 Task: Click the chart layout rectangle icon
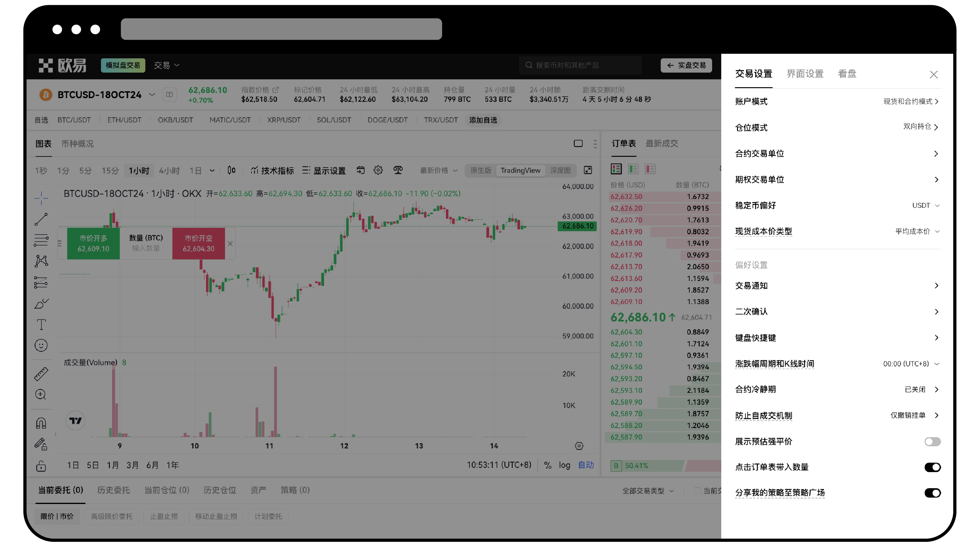point(578,144)
